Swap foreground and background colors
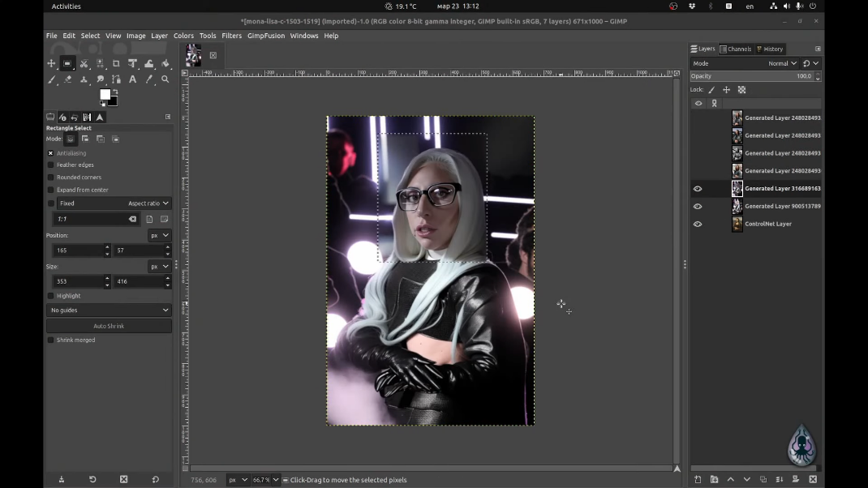This screenshot has width=868, height=488. click(115, 92)
